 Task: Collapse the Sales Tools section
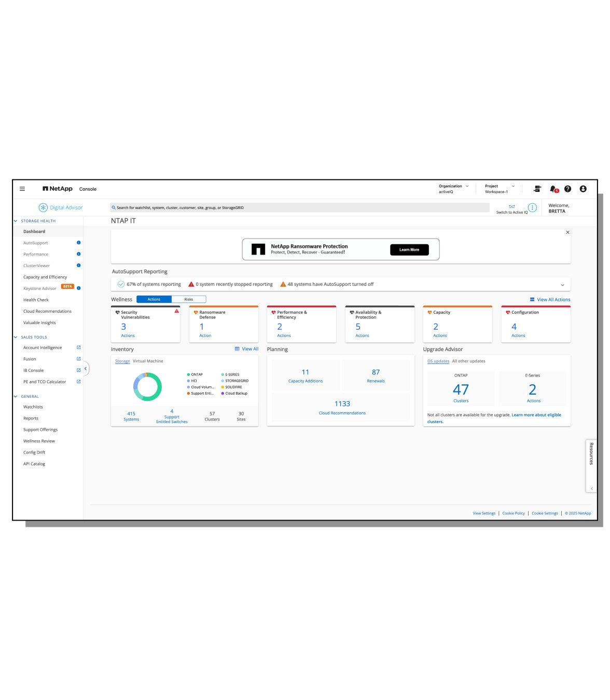[16, 337]
